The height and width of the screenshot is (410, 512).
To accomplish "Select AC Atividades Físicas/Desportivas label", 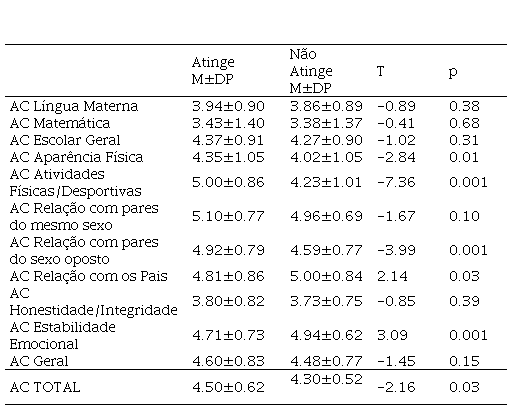I will 75,183.
